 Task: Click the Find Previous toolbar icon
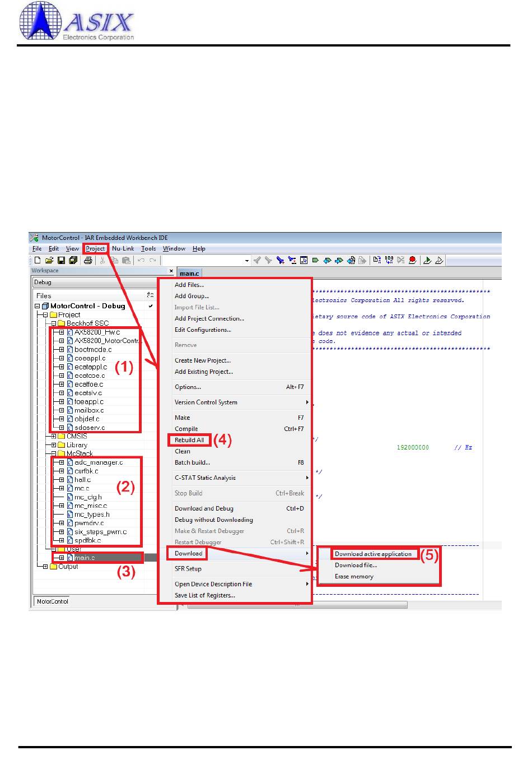point(256,260)
